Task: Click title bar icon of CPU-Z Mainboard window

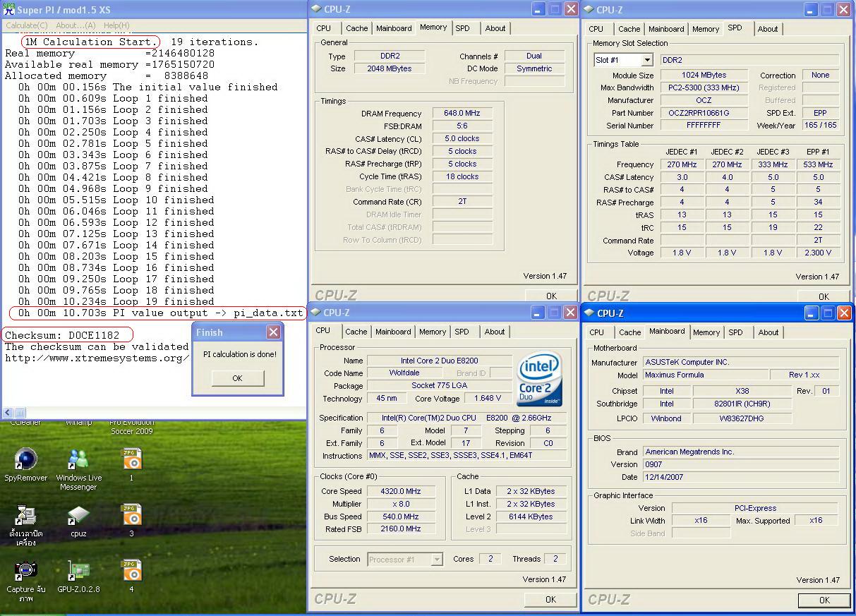Action: pos(588,313)
